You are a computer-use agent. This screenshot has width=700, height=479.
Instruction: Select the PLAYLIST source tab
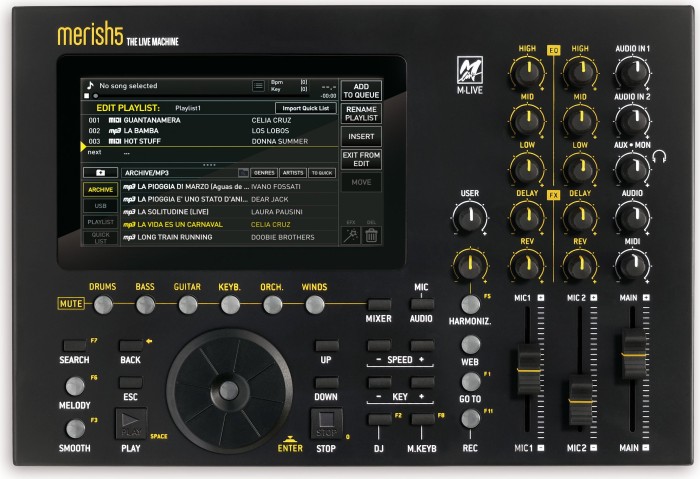pyautogui.click(x=100, y=222)
